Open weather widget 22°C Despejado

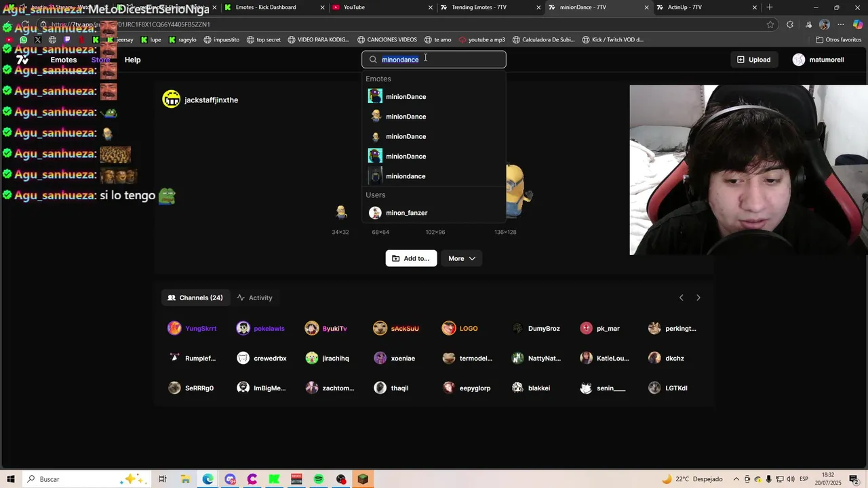692,479
